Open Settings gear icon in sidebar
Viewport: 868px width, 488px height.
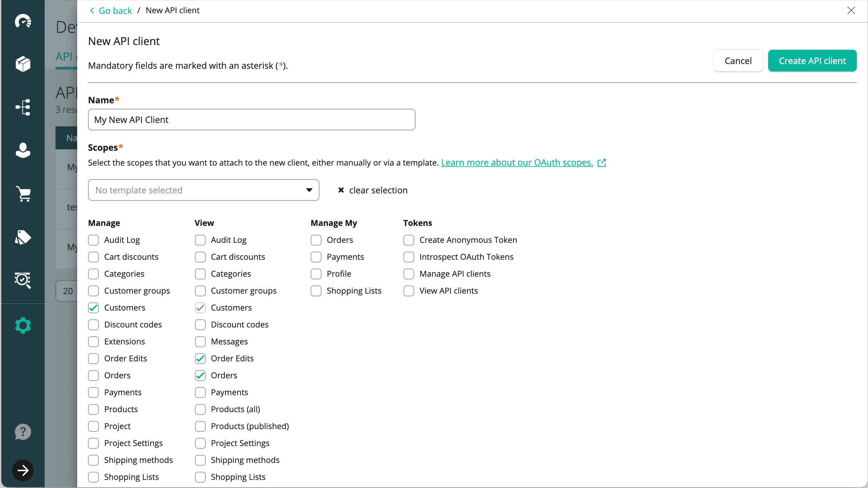23,325
